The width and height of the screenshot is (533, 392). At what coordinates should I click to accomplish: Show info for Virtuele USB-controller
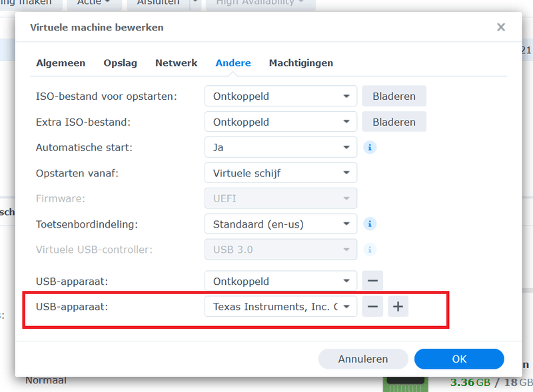(370, 250)
